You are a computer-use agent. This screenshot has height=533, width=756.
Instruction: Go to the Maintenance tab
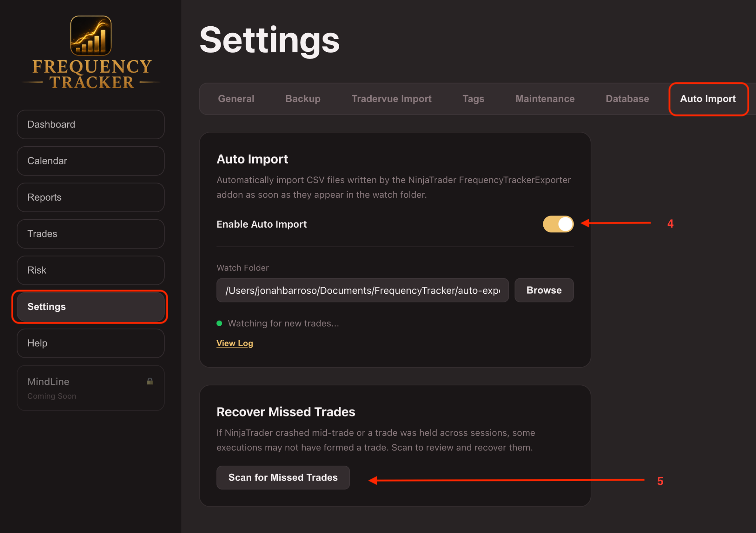pos(545,99)
